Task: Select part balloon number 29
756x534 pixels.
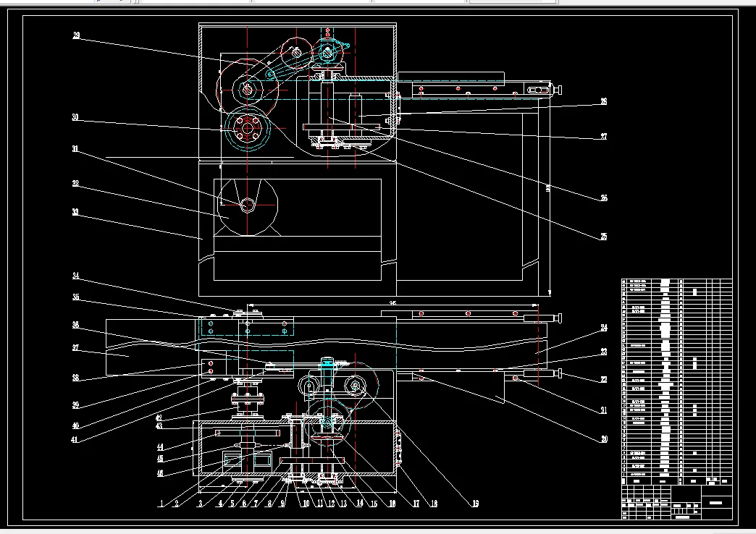Action: coord(76,35)
